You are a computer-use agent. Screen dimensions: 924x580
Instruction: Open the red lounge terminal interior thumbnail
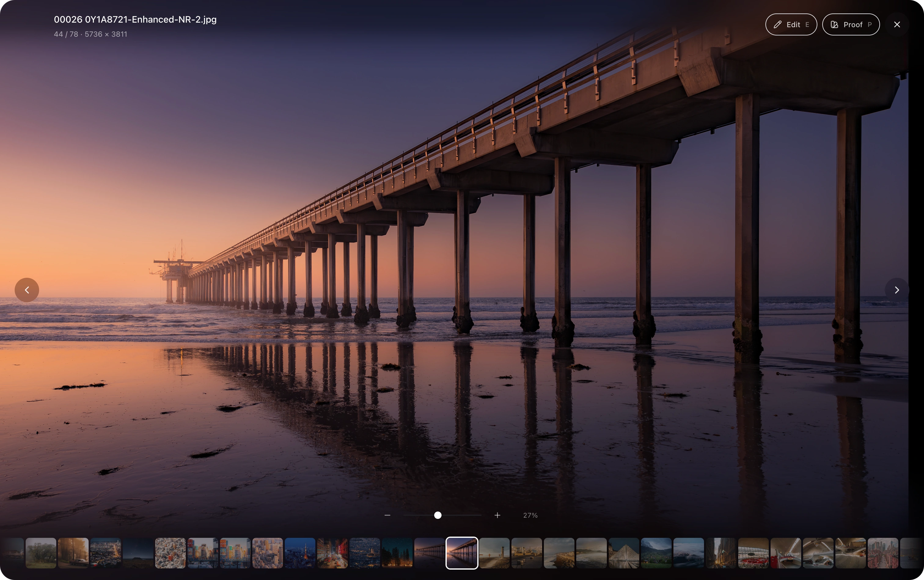754,553
